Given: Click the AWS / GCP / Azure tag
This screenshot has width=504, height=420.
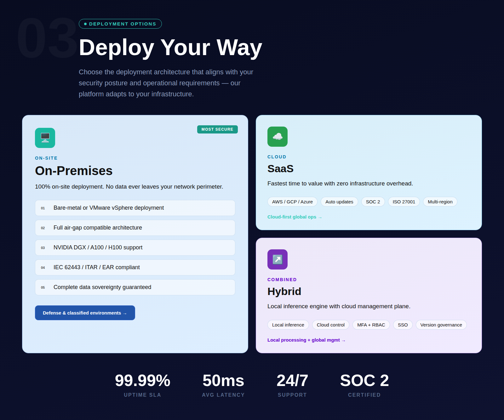Looking at the screenshot, I should (x=292, y=202).
